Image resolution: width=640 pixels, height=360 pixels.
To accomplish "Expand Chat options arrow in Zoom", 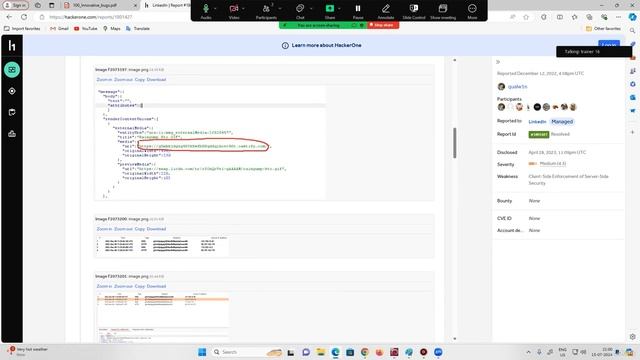I will [x=311, y=9].
